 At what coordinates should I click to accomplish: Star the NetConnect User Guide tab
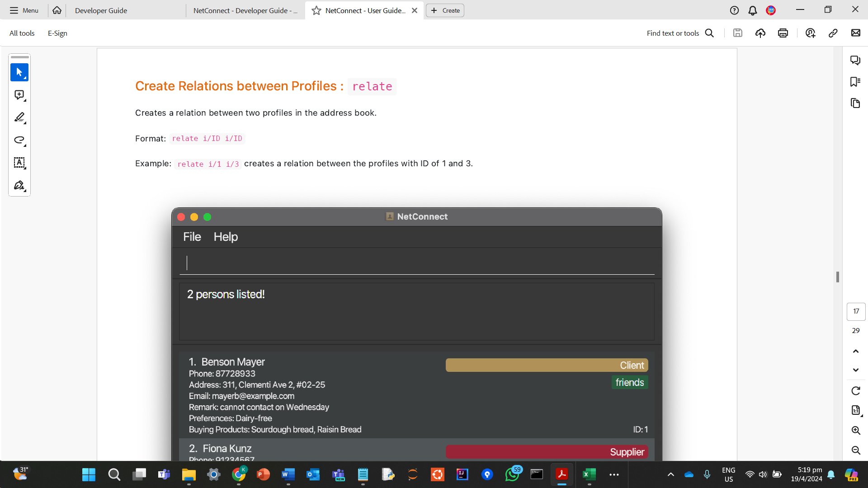point(316,10)
